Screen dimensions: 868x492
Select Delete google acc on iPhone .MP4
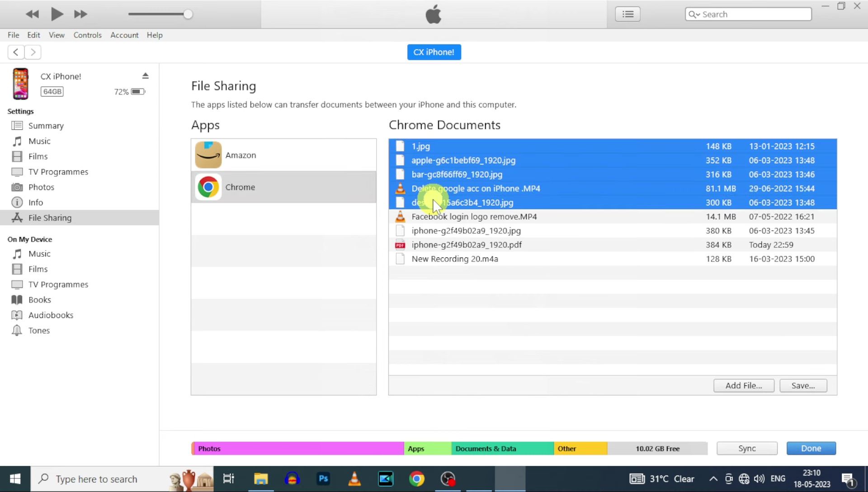[x=613, y=188]
